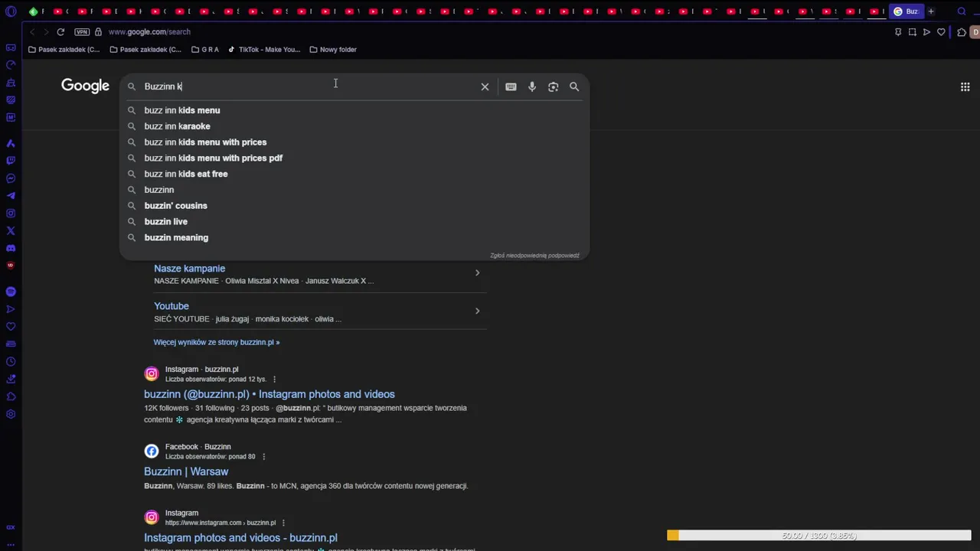The width and height of the screenshot is (980, 551).
Task: Open 'Buzzinn | Warsaw' Facebook result
Action: (x=186, y=471)
